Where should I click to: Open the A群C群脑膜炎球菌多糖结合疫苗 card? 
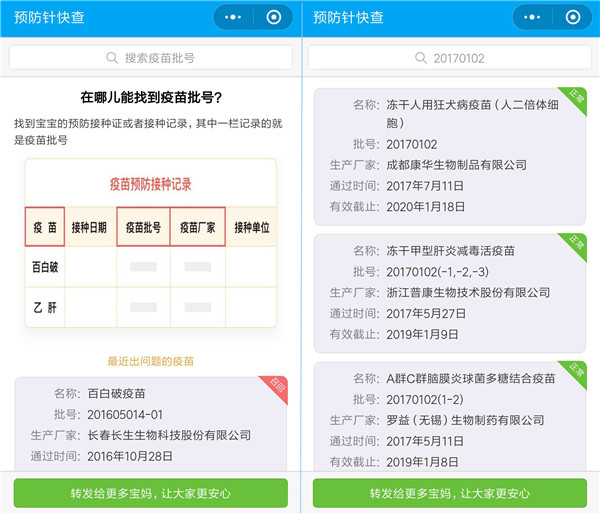coord(450,420)
